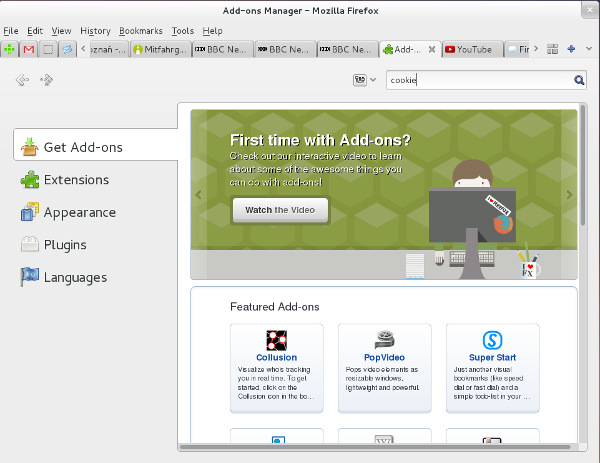Go forward in the Add-ons Manager
600x463 pixels.
click(47, 80)
